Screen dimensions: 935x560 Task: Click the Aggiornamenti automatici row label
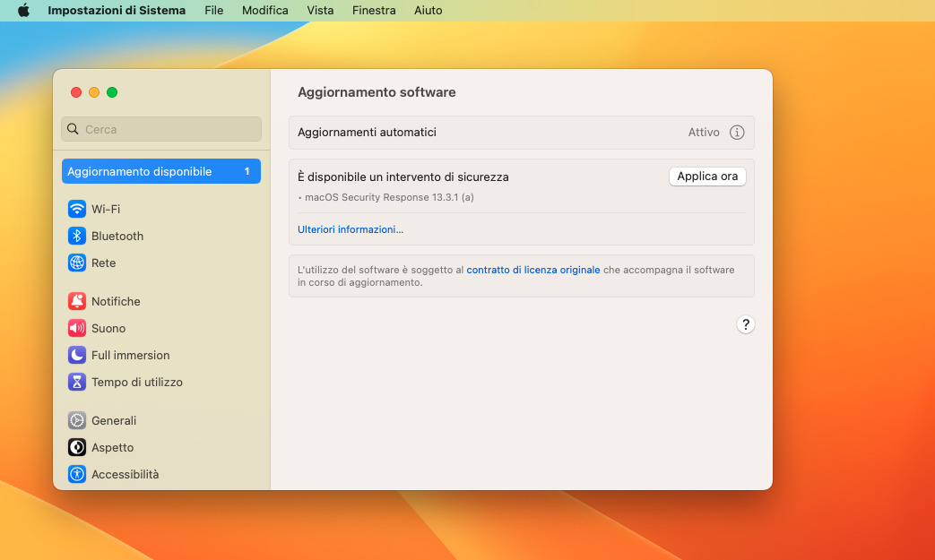(368, 133)
